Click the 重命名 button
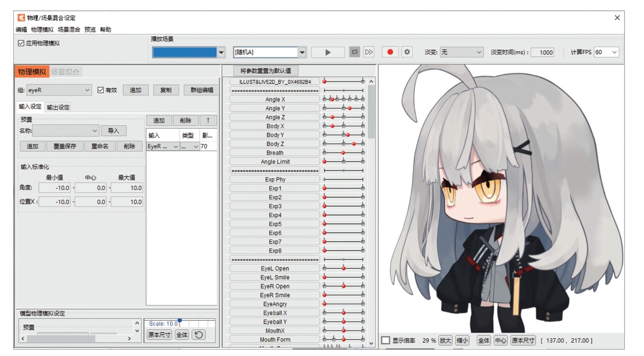The image size is (644, 356). (x=100, y=146)
